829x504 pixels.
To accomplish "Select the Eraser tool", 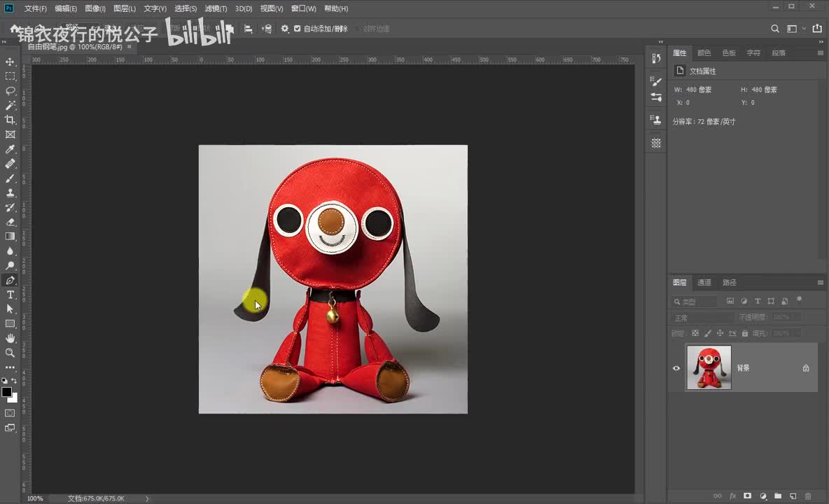I will (x=10, y=222).
